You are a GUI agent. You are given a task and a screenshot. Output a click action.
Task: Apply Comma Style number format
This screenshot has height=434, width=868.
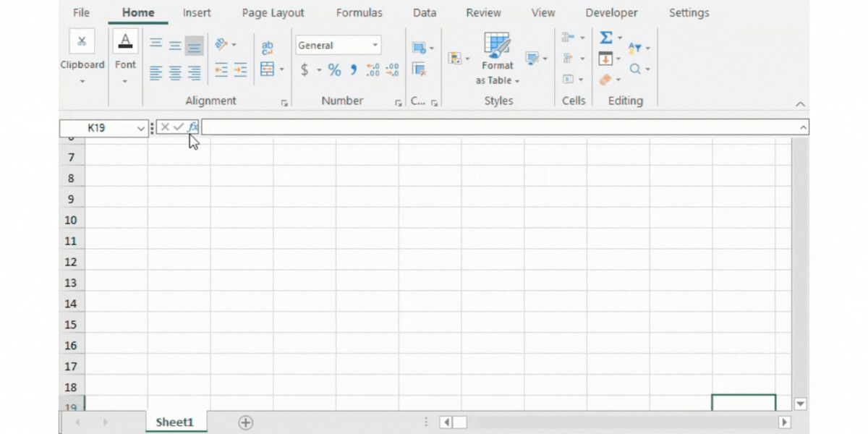click(x=354, y=70)
